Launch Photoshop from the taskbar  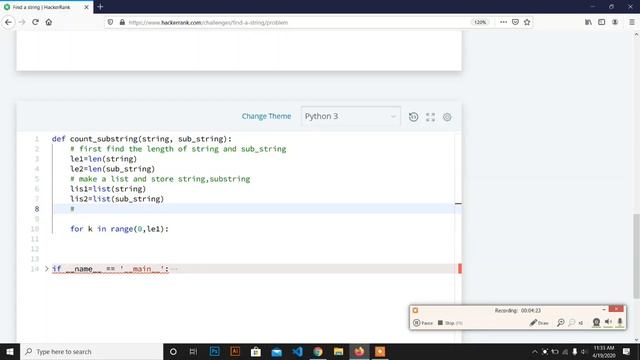point(214,351)
